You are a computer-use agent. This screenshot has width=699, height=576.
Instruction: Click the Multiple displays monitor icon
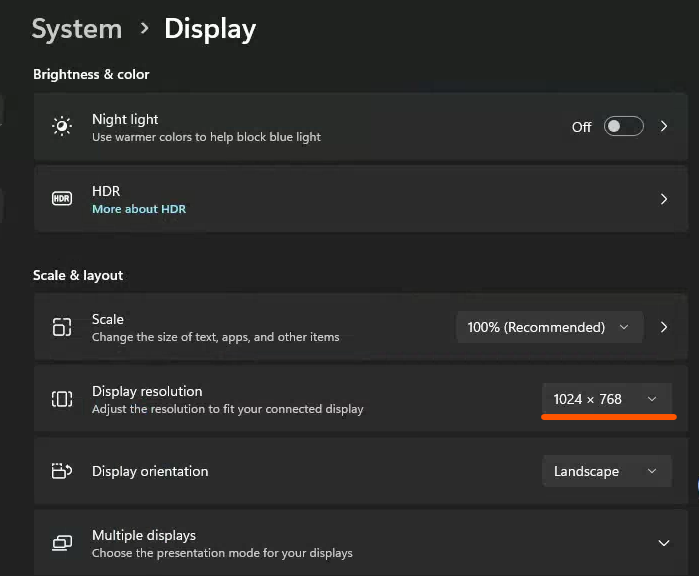(62, 543)
